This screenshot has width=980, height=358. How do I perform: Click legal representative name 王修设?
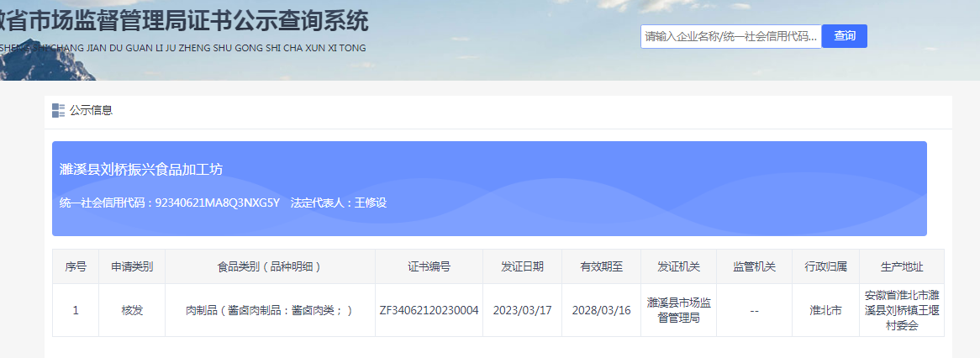[370, 203]
